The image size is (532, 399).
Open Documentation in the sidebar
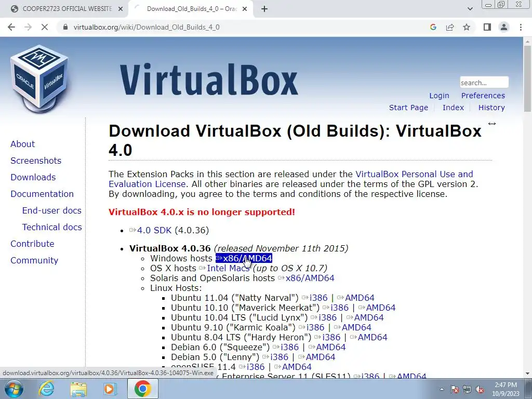(x=42, y=194)
